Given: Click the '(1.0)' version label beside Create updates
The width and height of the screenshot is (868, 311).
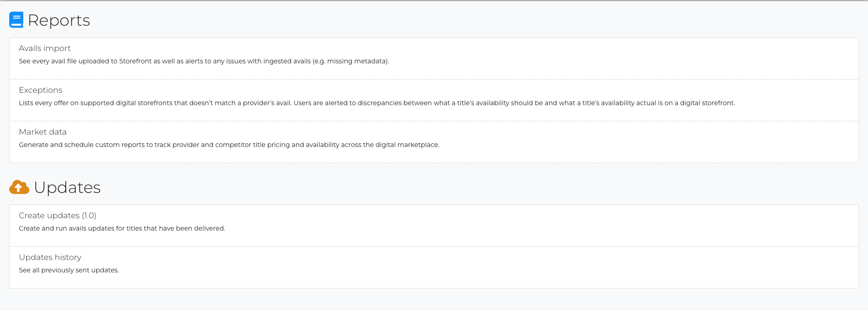Looking at the screenshot, I should point(89,215).
